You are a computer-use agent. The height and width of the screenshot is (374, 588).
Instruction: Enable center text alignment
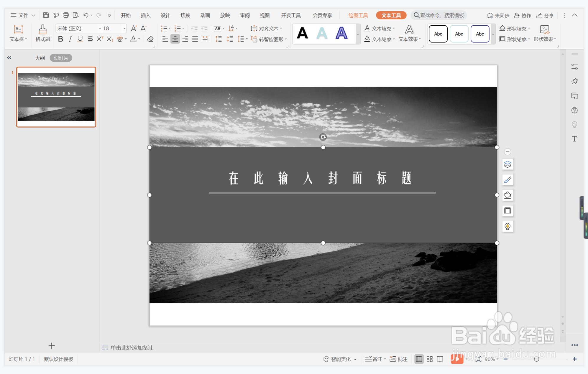tap(175, 39)
